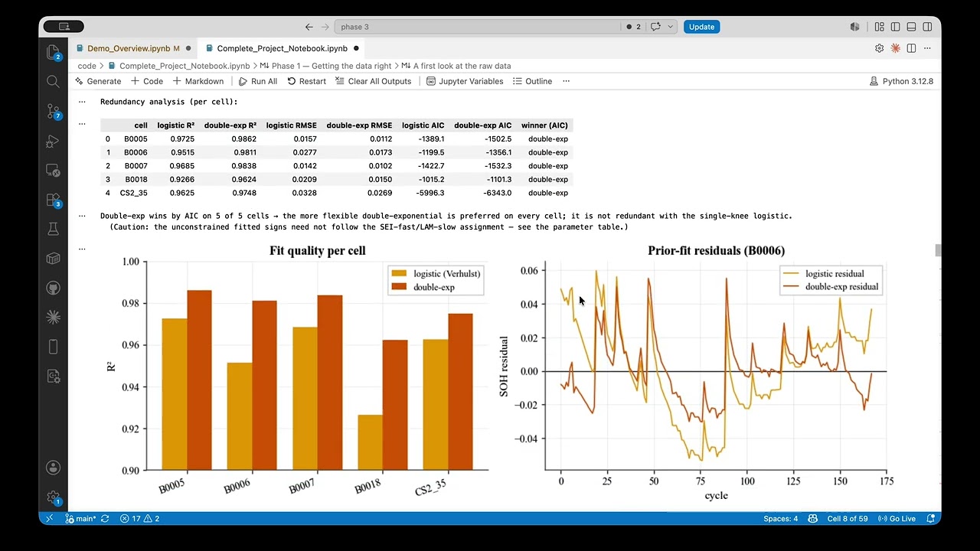This screenshot has width=980, height=551.
Task: Restart the notebook kernel
Action: click(x=306, y=81)
